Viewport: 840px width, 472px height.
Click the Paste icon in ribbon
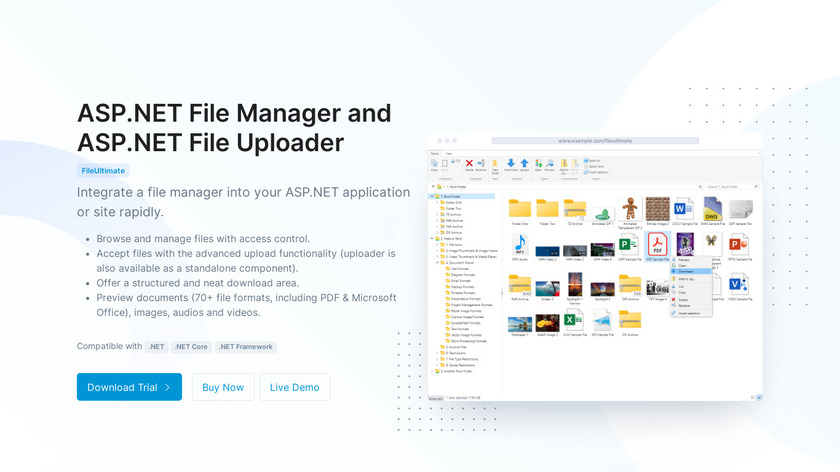point(445,164)
